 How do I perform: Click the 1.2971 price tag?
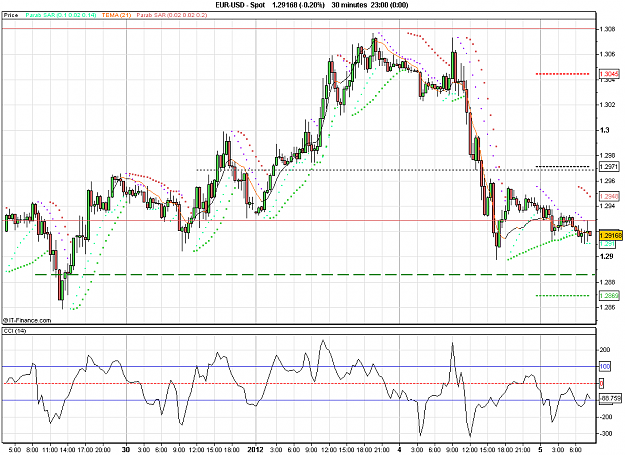[609, 167]
